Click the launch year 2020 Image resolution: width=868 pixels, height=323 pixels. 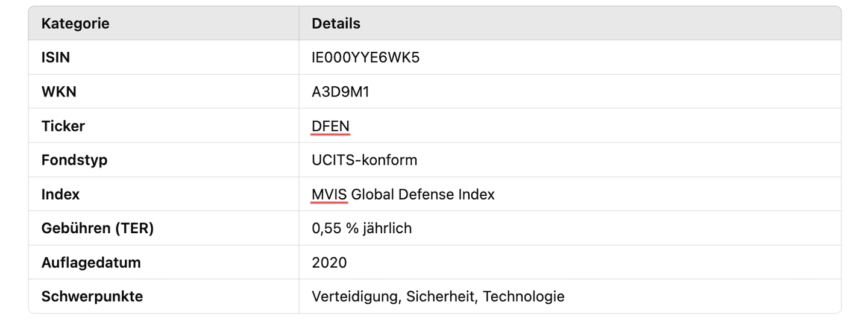tap(329, 263)
